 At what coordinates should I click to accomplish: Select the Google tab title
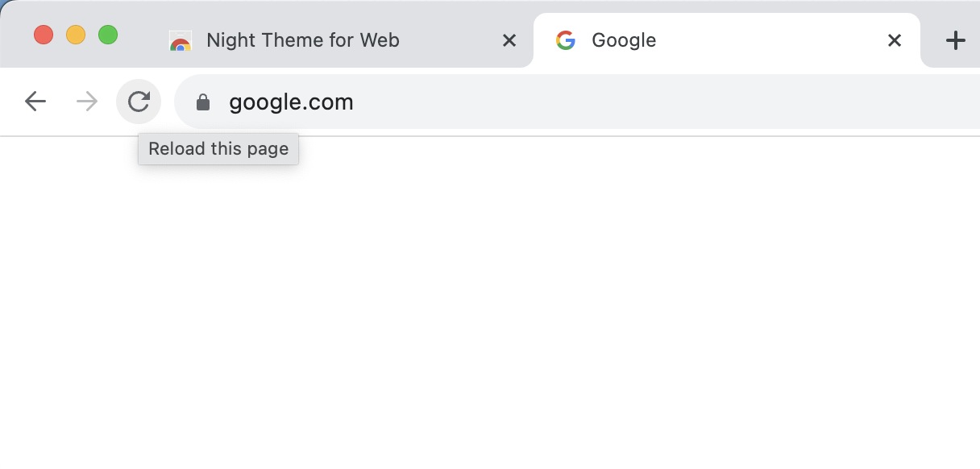tap(624, 40)
